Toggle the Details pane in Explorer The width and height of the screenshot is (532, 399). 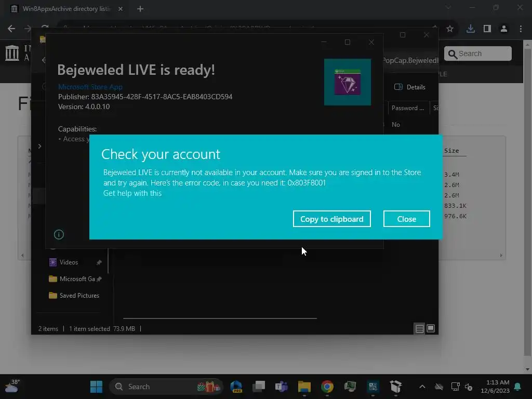click(x=410, y=87)
